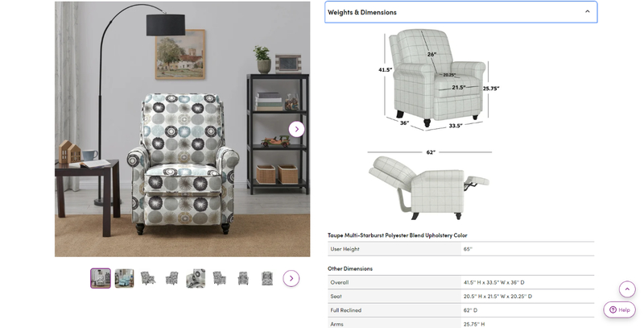This screenshot has width=644, height=328.
Task: View the fabric close-up thumbnail
Action: pos(196,278)
